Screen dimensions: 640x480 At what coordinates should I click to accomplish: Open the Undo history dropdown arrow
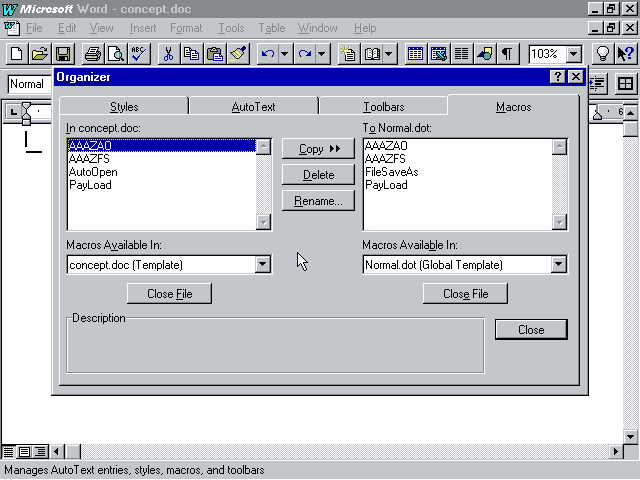285,53
